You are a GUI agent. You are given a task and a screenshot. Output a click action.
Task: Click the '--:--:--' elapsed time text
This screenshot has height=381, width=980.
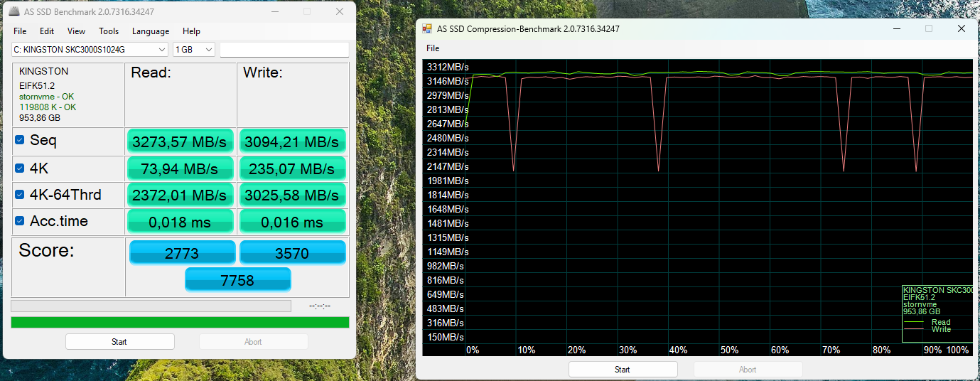pos(320,306)
